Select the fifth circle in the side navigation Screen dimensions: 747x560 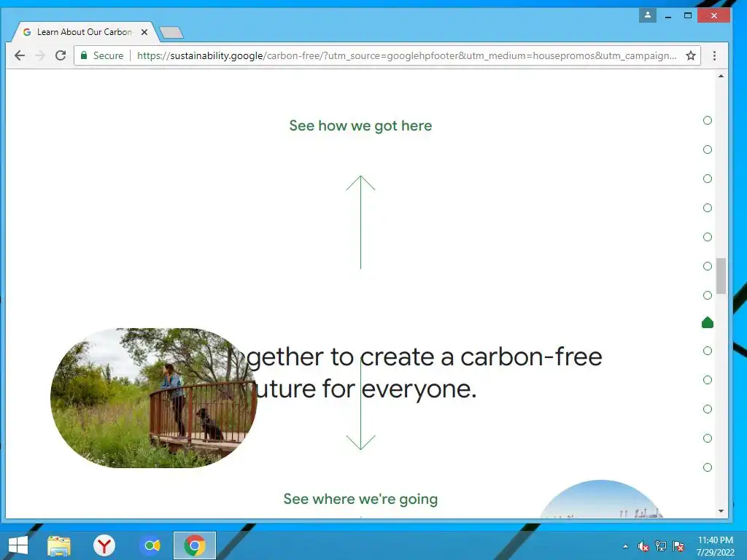(708, 237)
